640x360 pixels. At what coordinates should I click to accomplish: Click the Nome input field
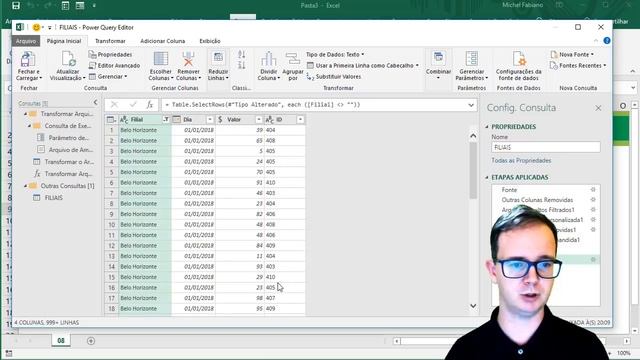click(546, 147)
